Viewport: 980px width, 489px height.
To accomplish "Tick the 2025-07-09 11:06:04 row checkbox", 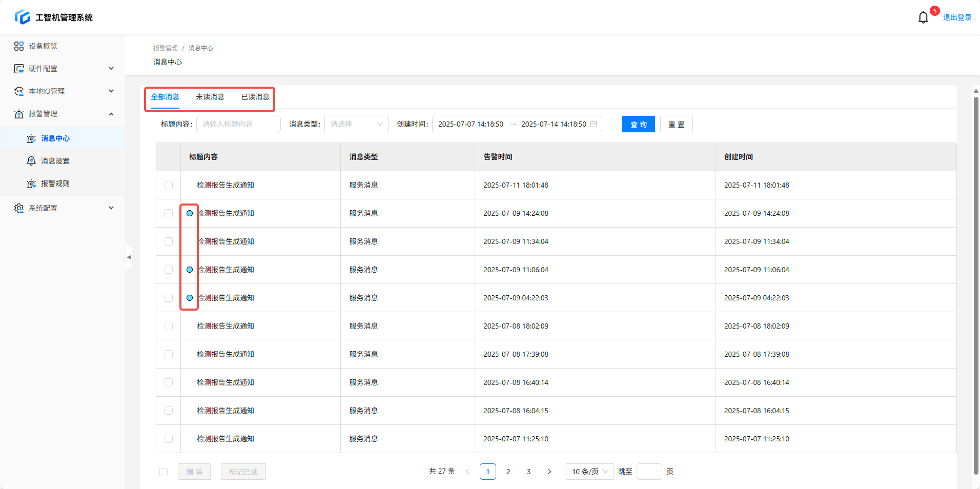I will [169, 270].
